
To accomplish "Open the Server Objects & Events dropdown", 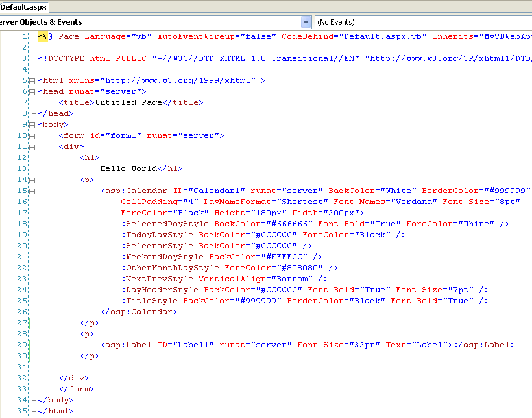I will 306,22.
